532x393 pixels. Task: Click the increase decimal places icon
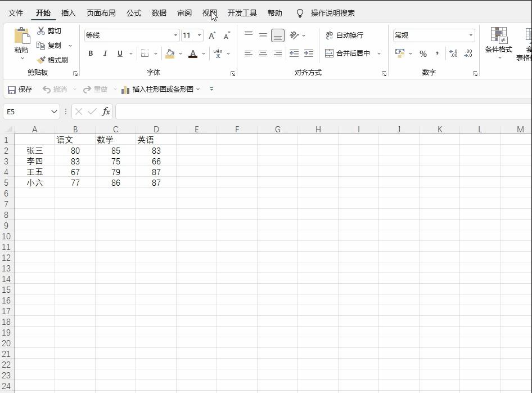[454, 53]
